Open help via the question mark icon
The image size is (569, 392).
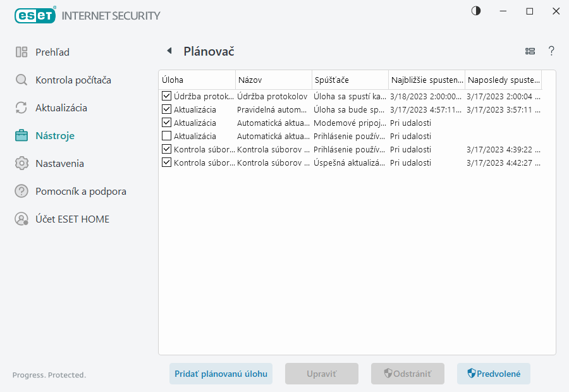551,51
